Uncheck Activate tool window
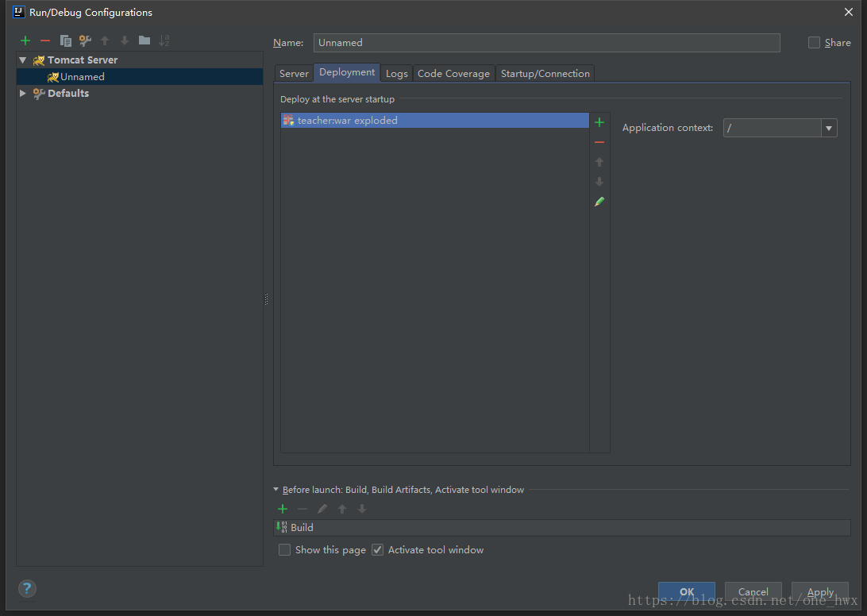Screen dimensions: 867x616 [x=377, y=549]
